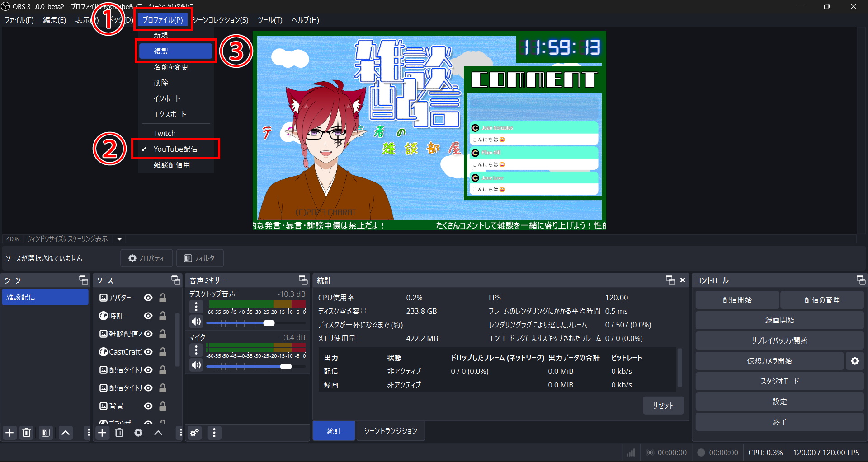Undock the シーン panel with its float icon
The image size is (868, 462).
tap(84, 280)
